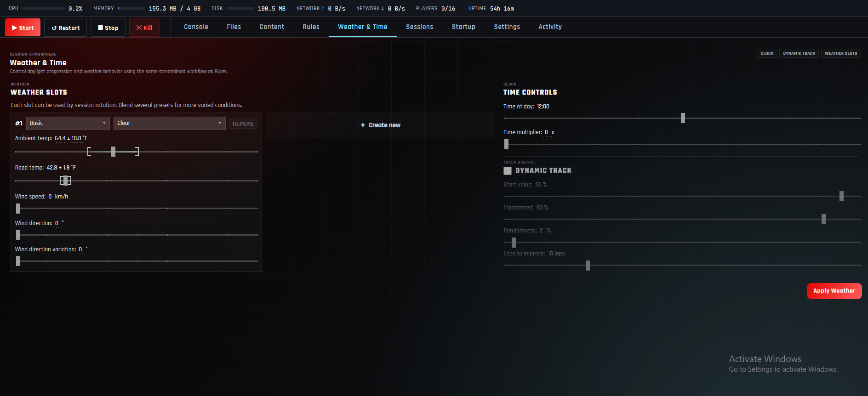Click the Wind direction slider handle
This screenshot has height=396, width=868.
click(x=18, y=235)
